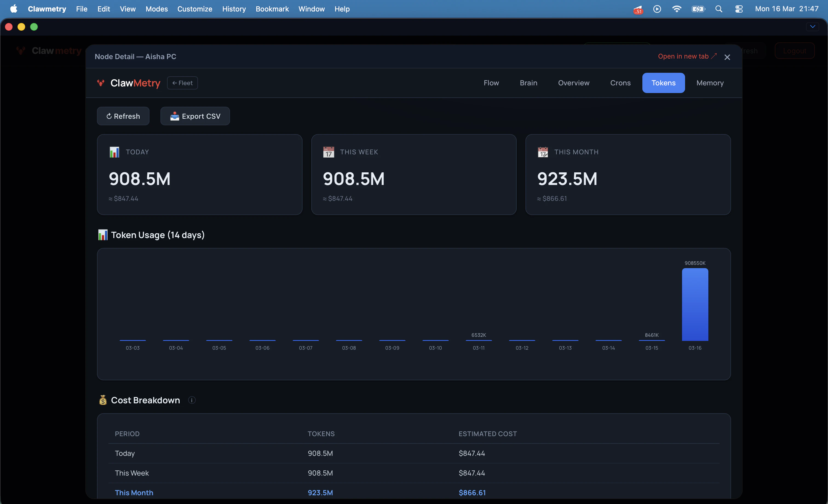Go back via the Fleet button
The width and height of the screenshot is (828, 504).
(x=182, y=83)
